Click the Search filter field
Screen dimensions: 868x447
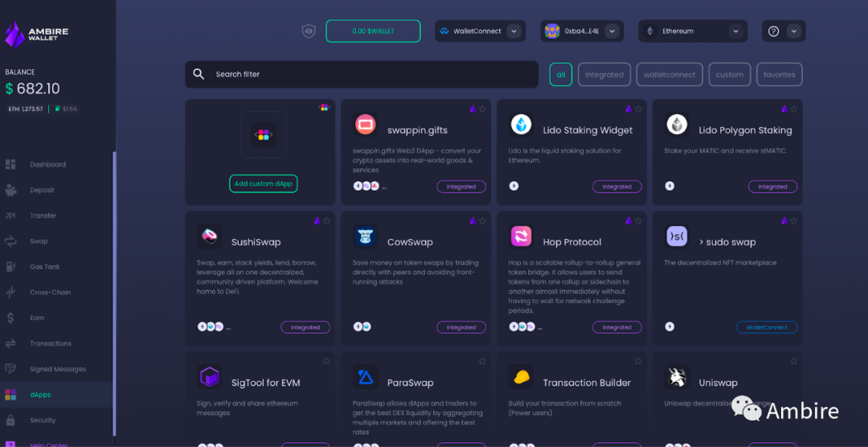[362, 74]
